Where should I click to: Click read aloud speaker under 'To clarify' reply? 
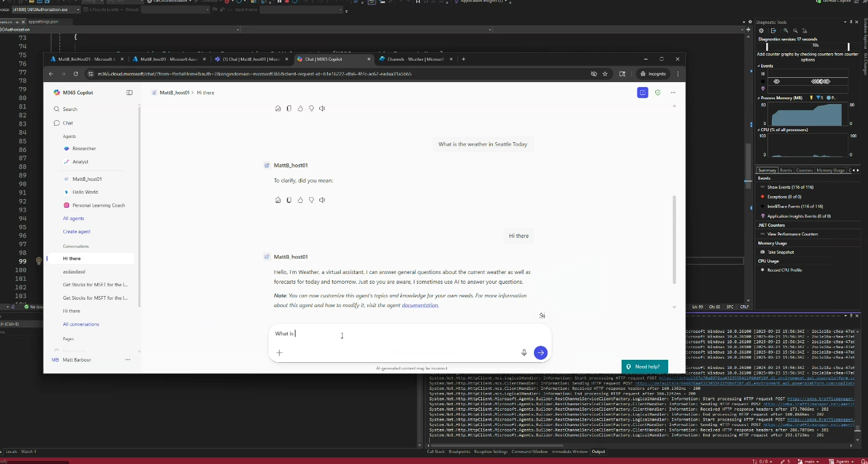click(x=322, y=200)
